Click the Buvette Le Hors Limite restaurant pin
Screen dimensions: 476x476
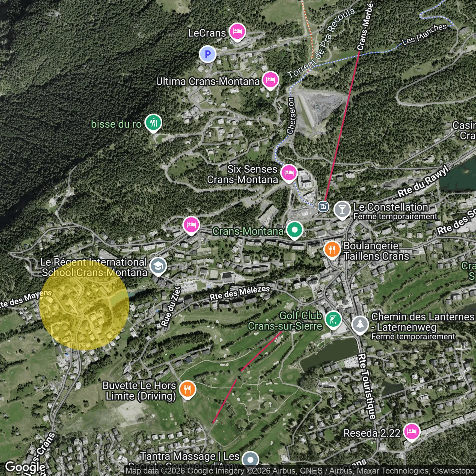tap(187, 390)
